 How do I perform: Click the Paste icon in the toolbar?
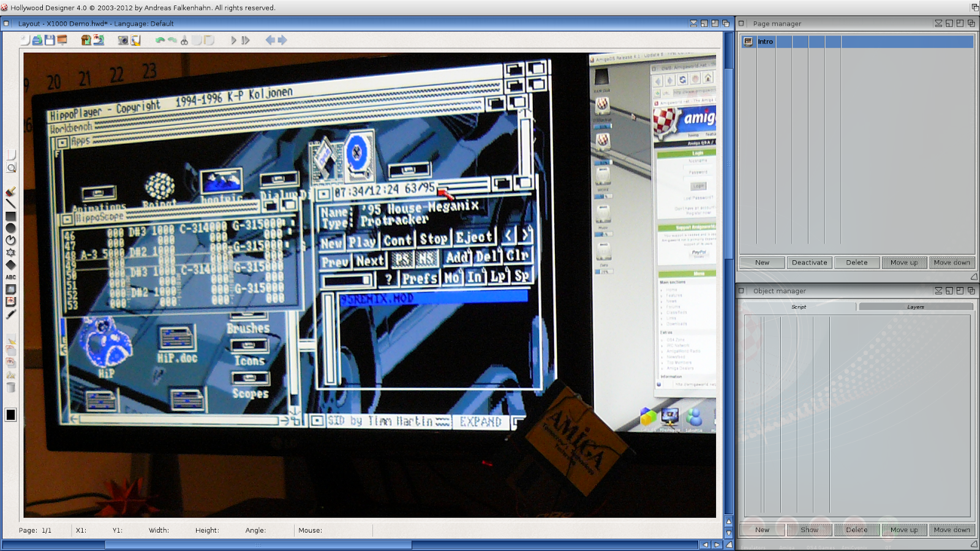(209, 40)
